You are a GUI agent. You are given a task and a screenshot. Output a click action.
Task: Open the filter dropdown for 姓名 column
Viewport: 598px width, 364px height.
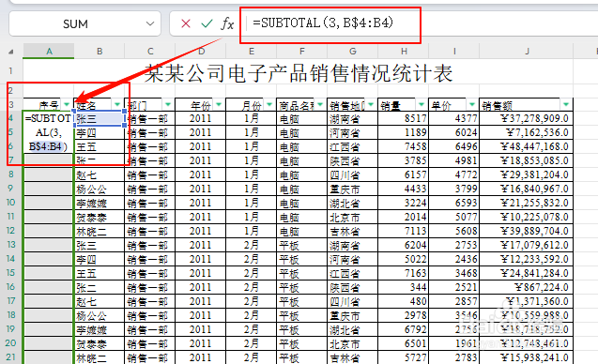(x=117, y=104)
